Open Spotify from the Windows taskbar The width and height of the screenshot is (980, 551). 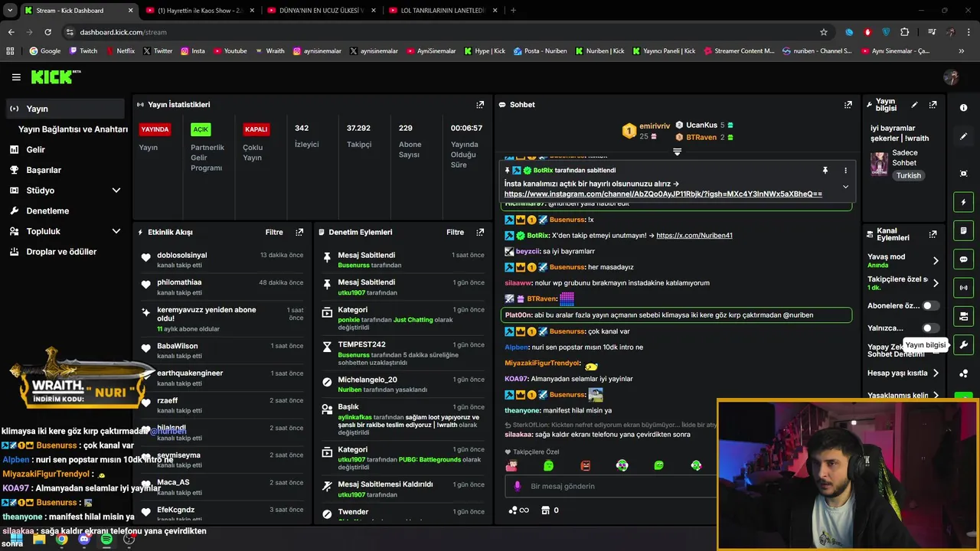tap(106, 539)
